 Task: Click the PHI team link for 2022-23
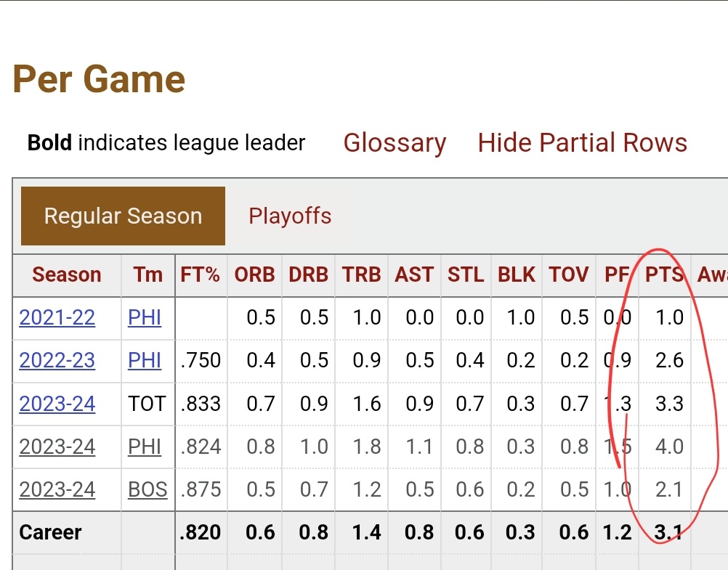[145, 361]
